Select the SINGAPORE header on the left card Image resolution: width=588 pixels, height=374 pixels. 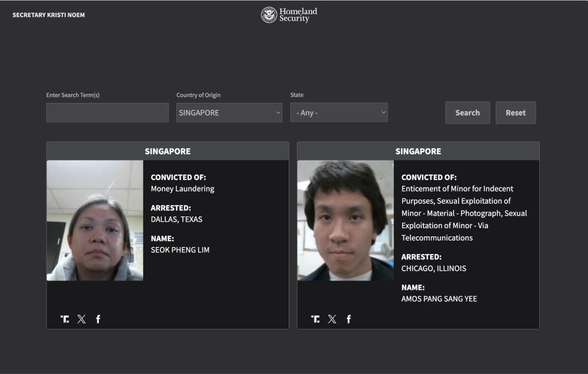click(169, 151)
